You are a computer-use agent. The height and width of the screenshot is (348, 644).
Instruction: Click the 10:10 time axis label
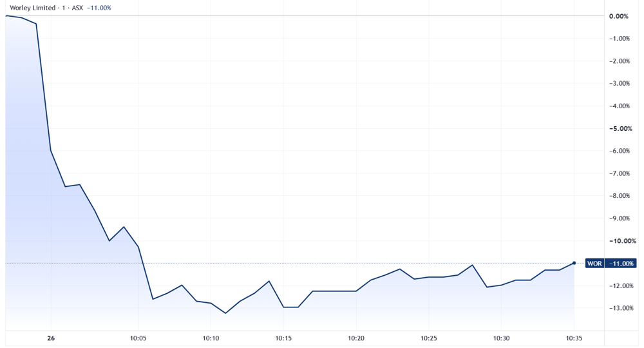pyautogui.click(x=211, y=338)
